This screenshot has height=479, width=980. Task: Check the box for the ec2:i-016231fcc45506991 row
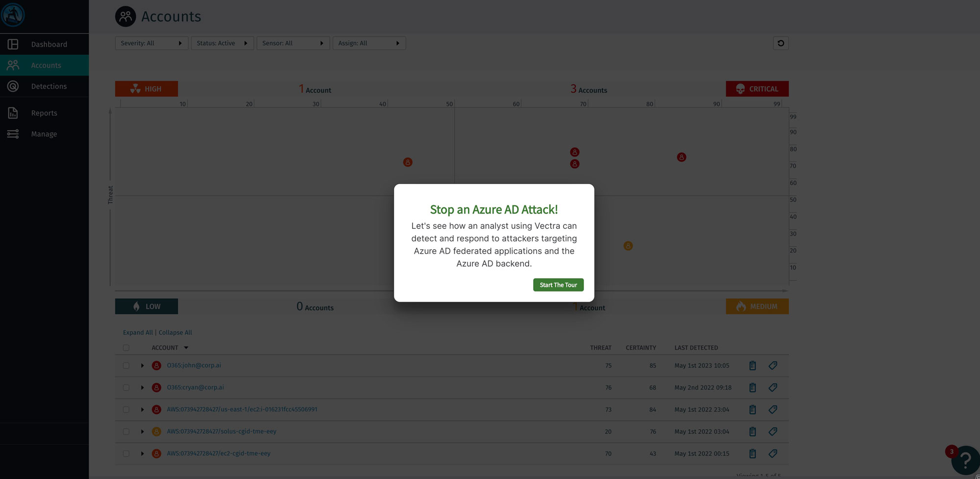point(126,410)
